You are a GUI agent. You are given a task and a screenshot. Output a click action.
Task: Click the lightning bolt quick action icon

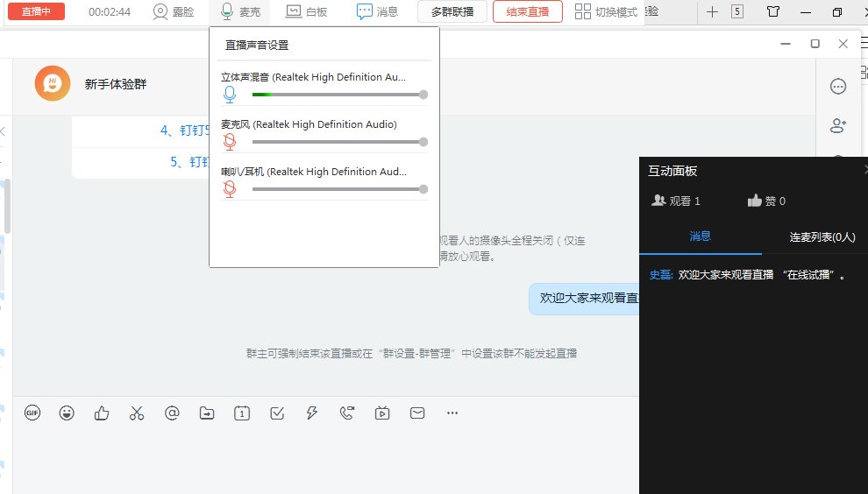(x=311, y=413)
